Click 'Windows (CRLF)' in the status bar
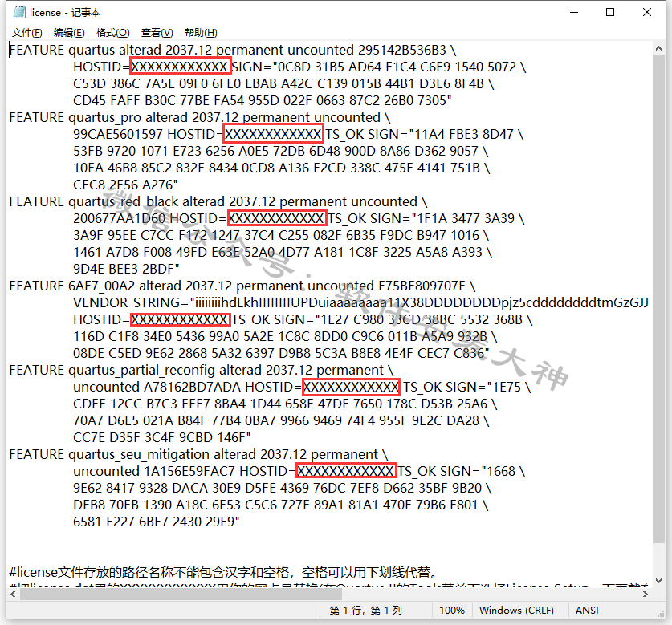The image size is (672, 625). click(x=516, y=610)
